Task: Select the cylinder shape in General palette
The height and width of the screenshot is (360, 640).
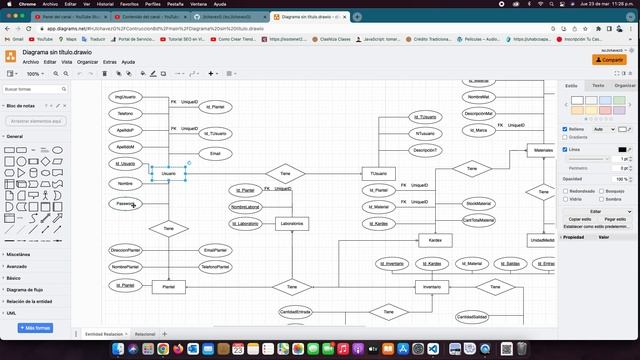Action: point(33,173)
